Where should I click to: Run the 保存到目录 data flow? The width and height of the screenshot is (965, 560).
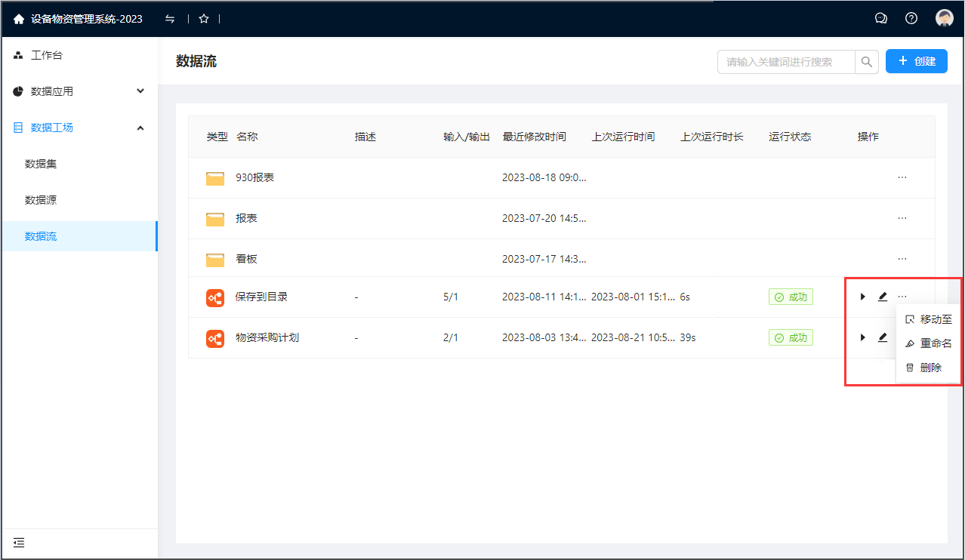click(862, 297)
